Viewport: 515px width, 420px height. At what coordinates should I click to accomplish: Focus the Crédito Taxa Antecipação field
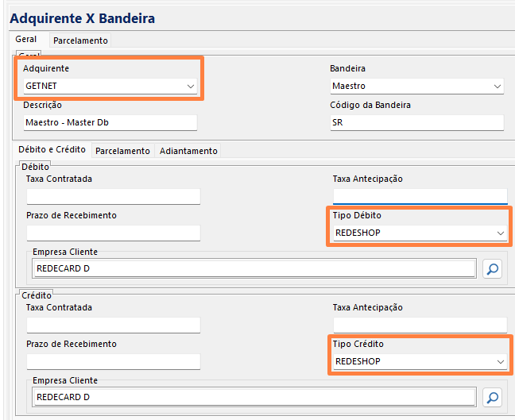420,325
